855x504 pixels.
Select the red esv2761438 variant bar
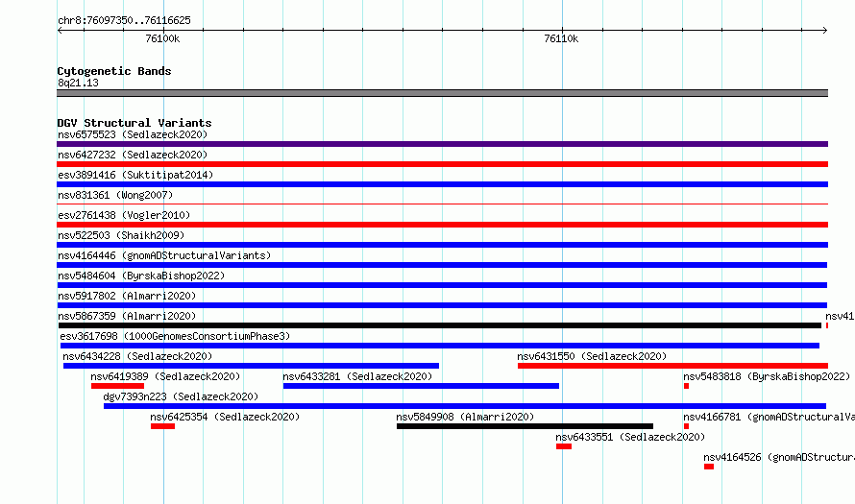coord(442,225)
